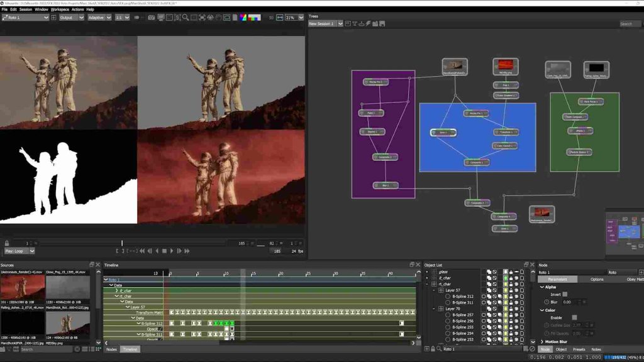Click the add-layer icon under the Object List
Image resolution: width=644 pixels, height=362 pixels.
point(427,349)
